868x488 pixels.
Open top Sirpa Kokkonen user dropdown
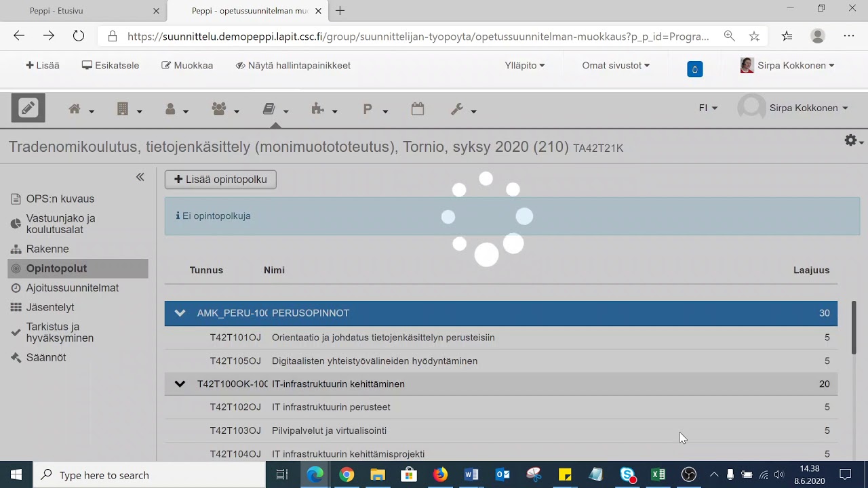coord(787,66)
